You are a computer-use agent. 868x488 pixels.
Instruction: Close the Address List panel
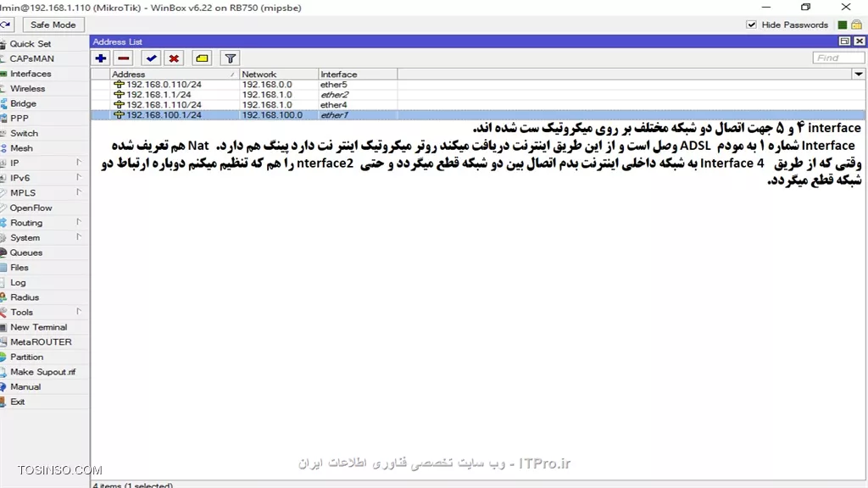pyautogui.click(x=860, y=42)
